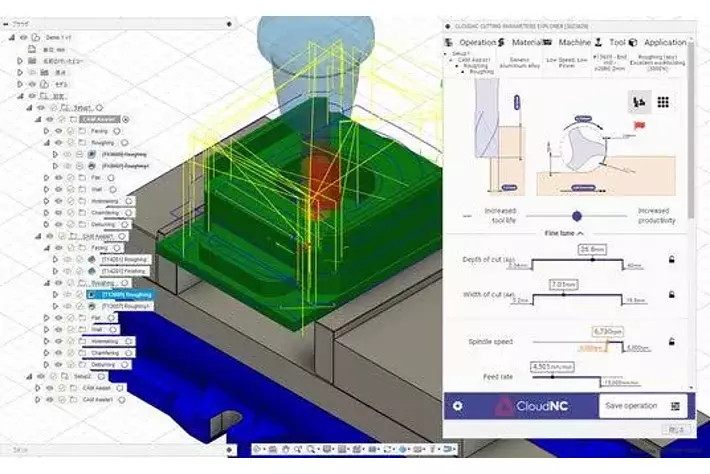Toggle the Width of cut lock icon
710x474 pixels.
670,294
